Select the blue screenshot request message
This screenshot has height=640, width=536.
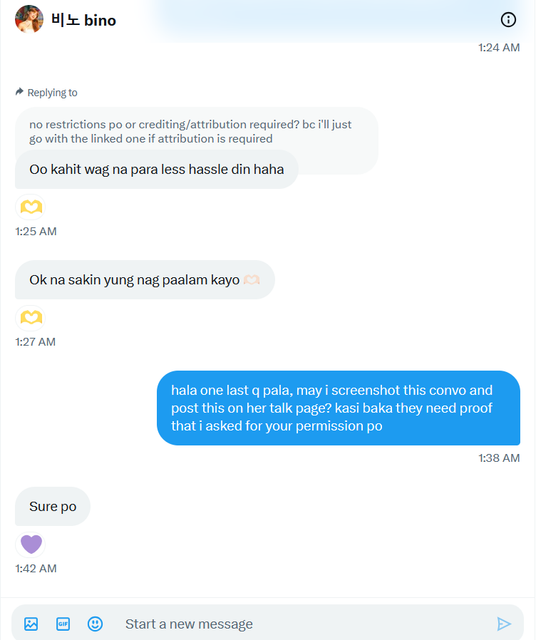coord(338,408)
